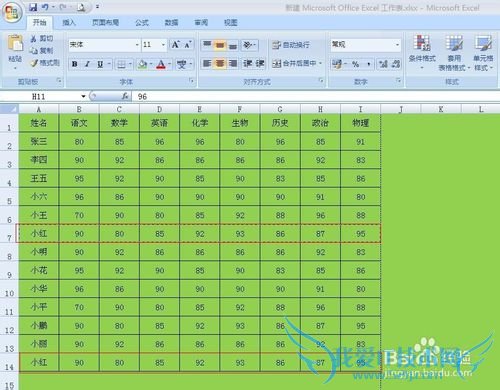Open the font dialog launcher

(191, 81)
